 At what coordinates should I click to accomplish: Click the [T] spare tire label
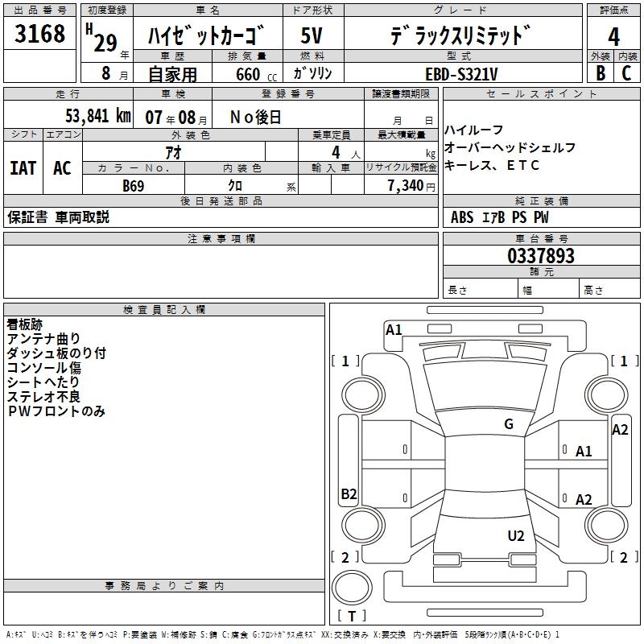[x=352, y=616]
